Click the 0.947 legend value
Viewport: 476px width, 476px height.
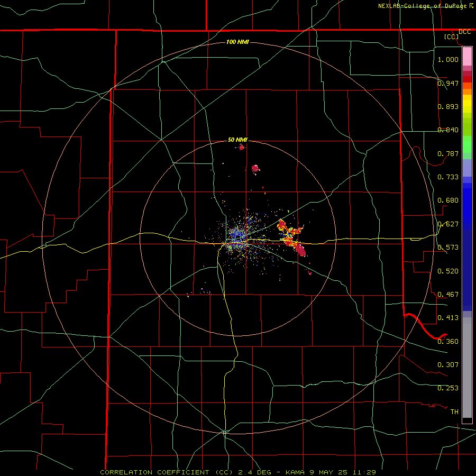point(448,83)
